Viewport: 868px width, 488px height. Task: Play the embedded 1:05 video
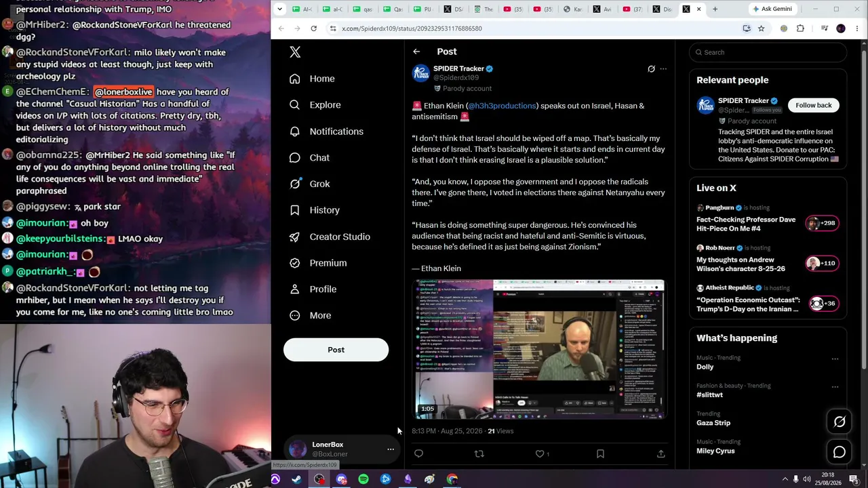[x=540, y=349]
